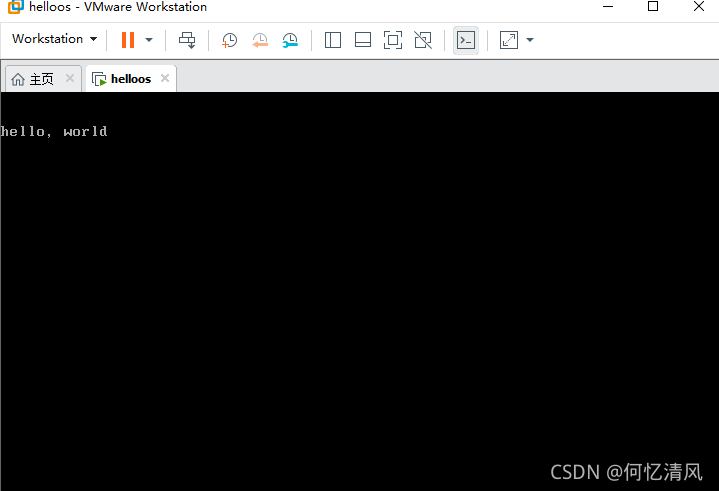Image resolution: width=719 pixels, height=491 pixels.
Task: Toggle the thumbnail bar icon
Action: click(x=363, y=40)
